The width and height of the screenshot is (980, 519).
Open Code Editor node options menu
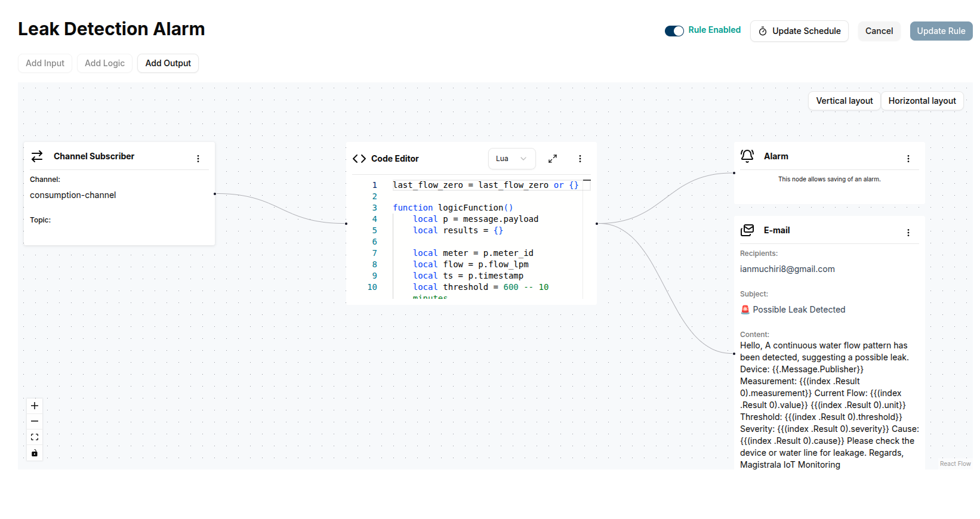pos(580,159)
